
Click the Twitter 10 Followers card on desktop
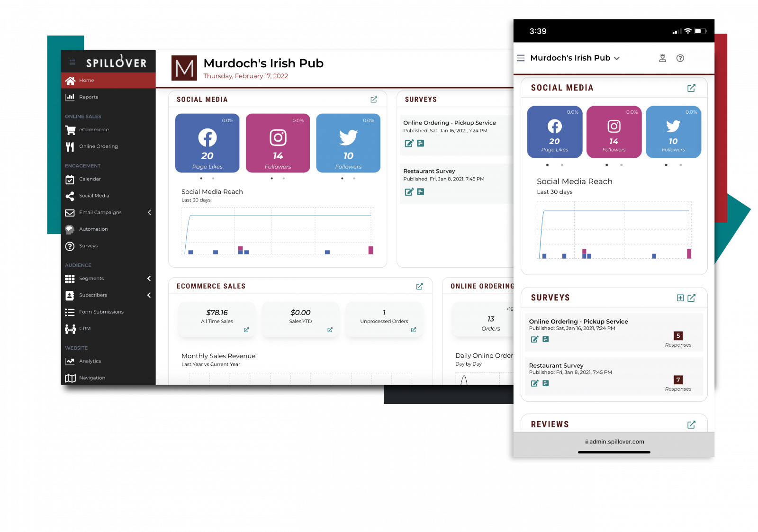(348, 143)
